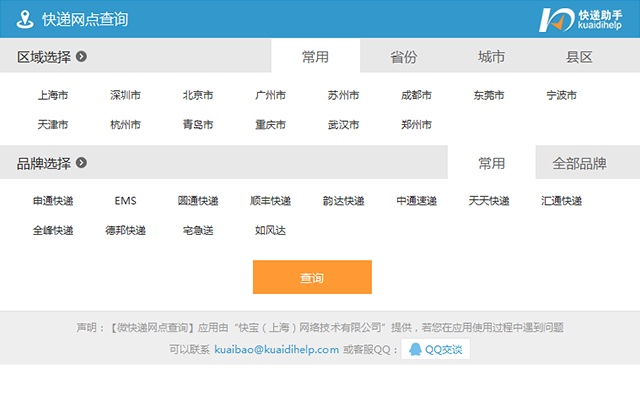The height and width of the screenshot is (400, 640).
Task: Pick 成都市
Action: point(416,95)
